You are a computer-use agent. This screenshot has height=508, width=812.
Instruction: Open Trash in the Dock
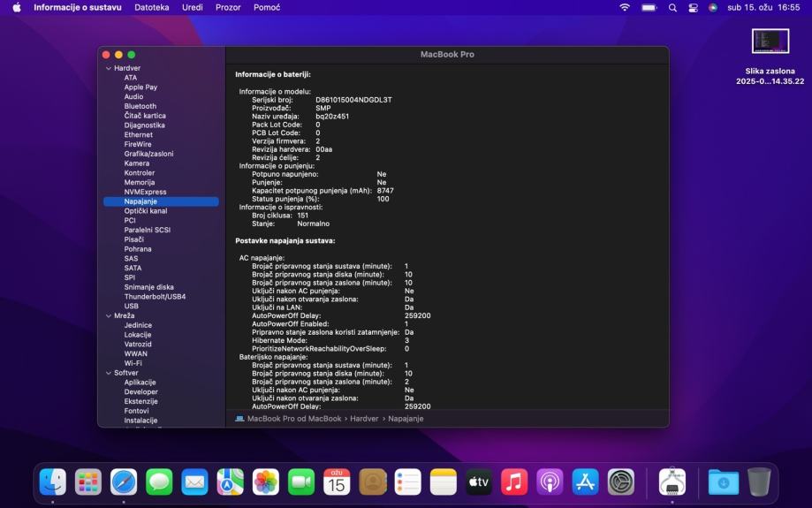pyautogui.click(x=759, y=482)
